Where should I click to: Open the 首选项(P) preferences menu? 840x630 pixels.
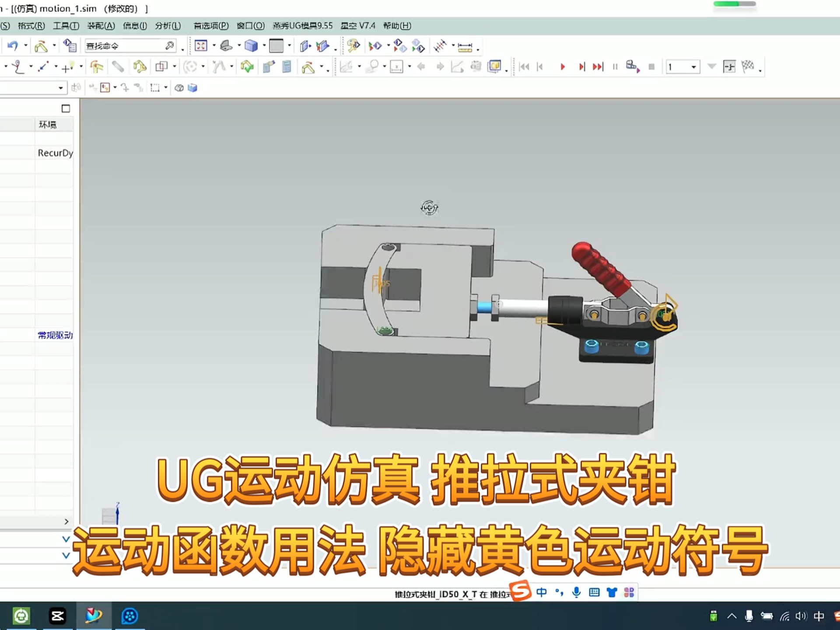[212, 26]
